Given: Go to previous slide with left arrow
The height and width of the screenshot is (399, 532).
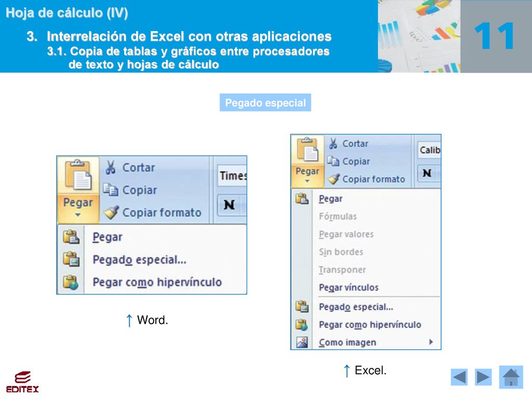Looking at the screenshot, I should pos(459,377).
